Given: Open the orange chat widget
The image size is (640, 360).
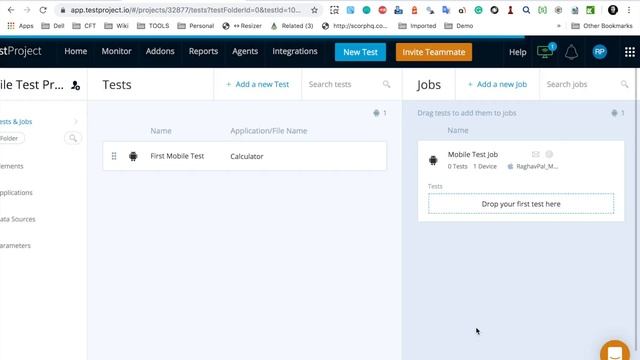Looking at the screenshot, I should pyautogui.click(x=615, y=351).
